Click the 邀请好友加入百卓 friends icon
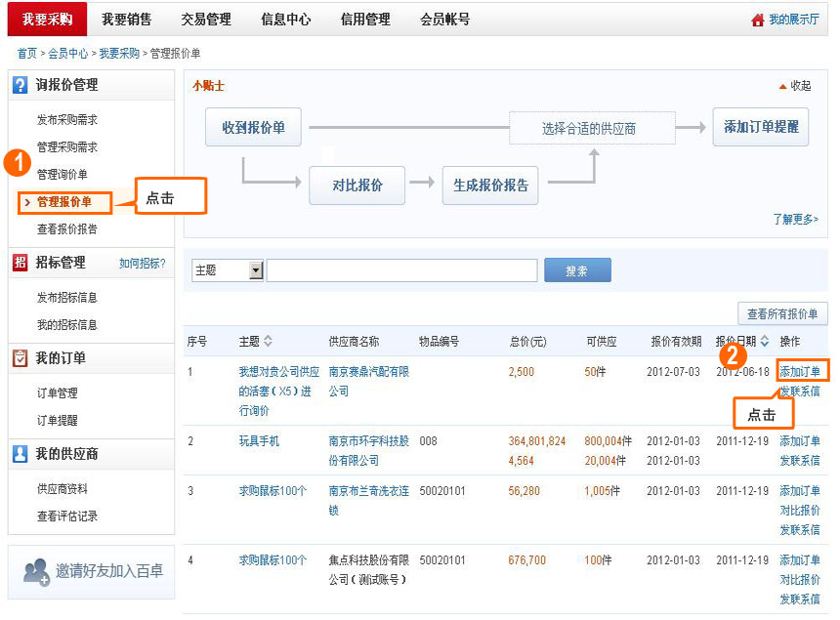The width and height of the screenshot is (840, 620). [36, 572]
